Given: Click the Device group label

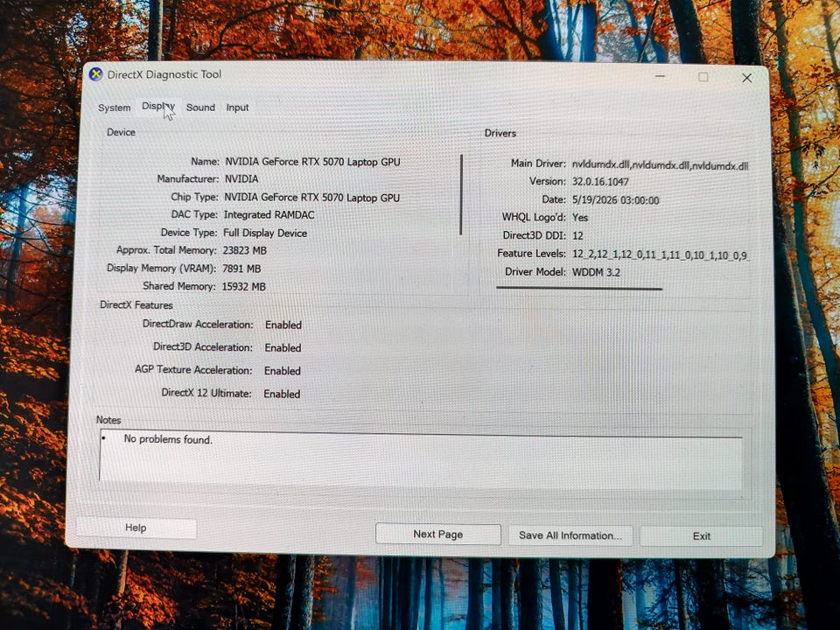Looking at the screenshot, I should pos(121,132).
